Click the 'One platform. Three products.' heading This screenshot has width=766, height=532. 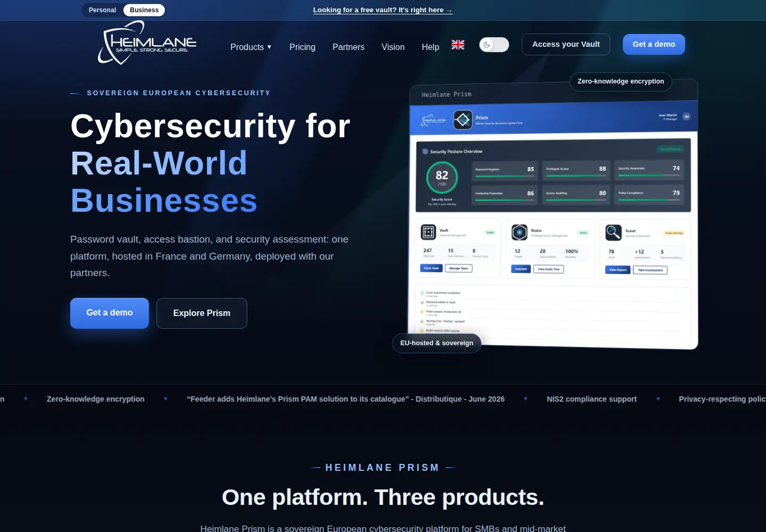pos(383,497)
